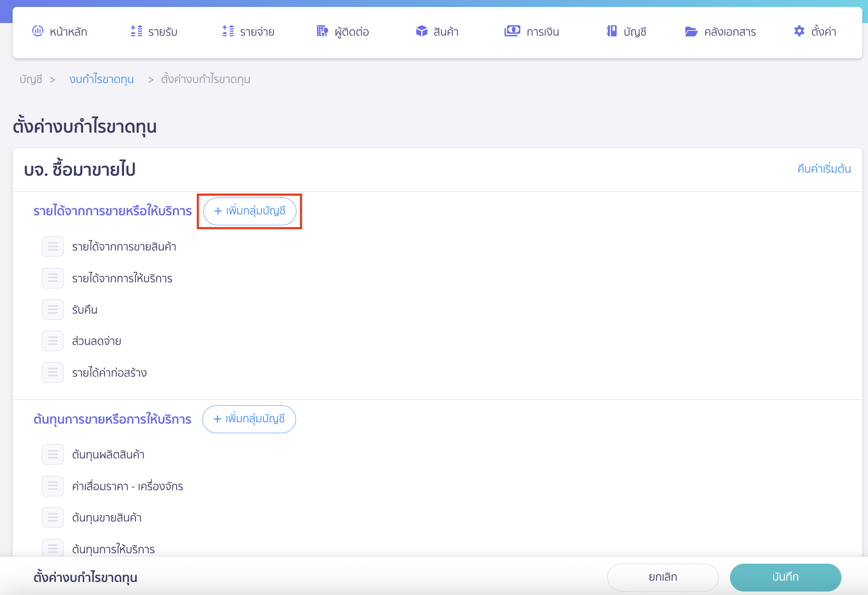Open the คลังเอกสาร folder icon
Viewport: 868px width, 595px height.
[691, 31]
